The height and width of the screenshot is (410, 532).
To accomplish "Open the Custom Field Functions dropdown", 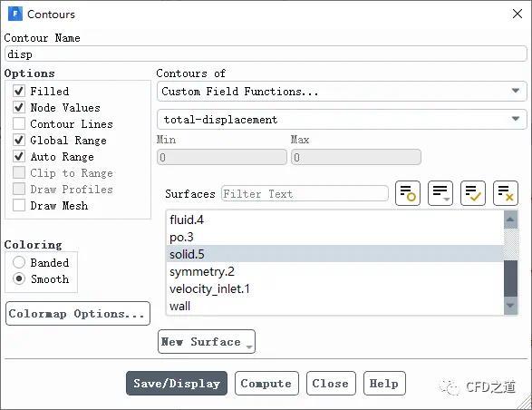I will coord(342,91).
